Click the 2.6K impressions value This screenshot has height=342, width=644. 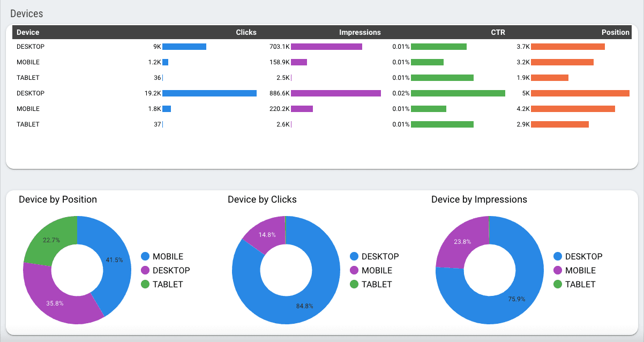[x=283, y=124]
